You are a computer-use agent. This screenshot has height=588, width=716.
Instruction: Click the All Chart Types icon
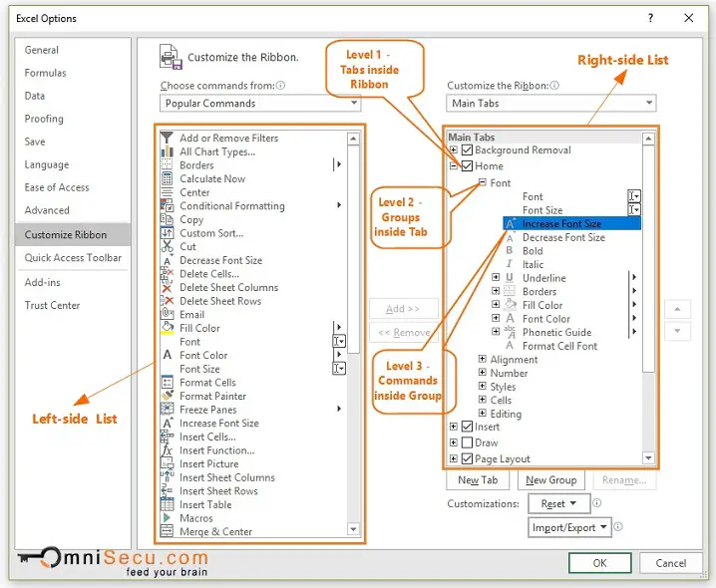coord(167,151)
